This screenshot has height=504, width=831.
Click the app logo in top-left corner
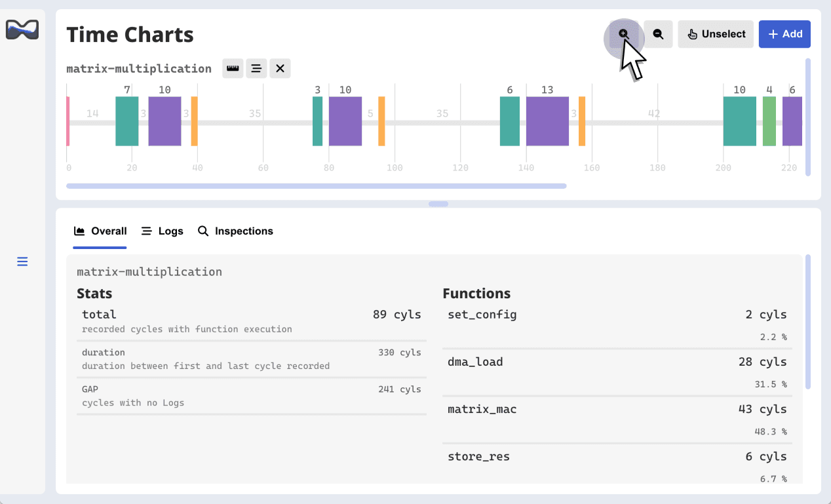coord(22,29)
